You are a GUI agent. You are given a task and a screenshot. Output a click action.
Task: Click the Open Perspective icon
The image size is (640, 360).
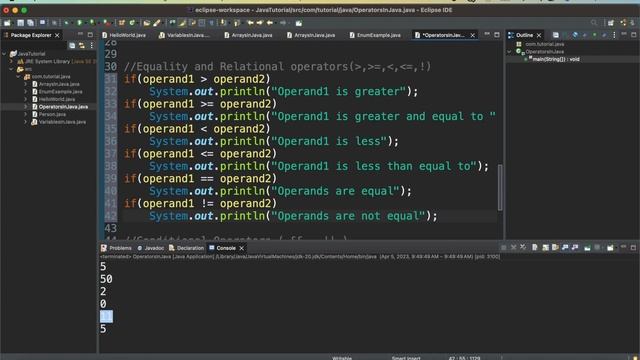[x=611, y=23]
